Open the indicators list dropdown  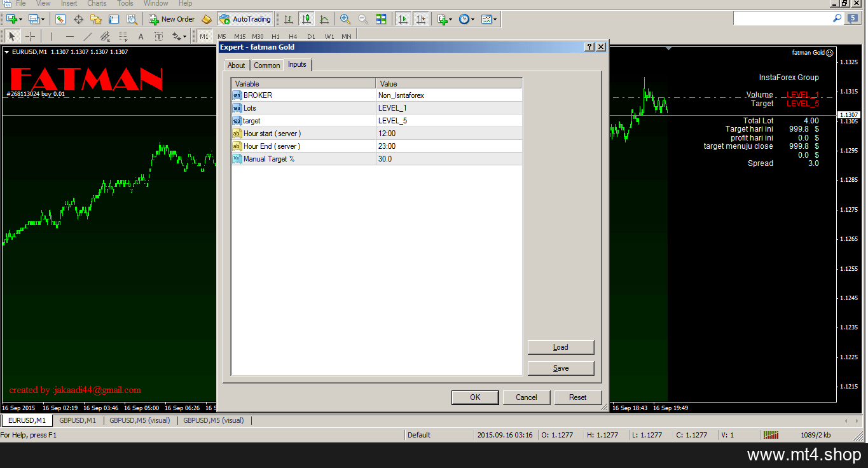pyautogui.click(x=444, y=19)
